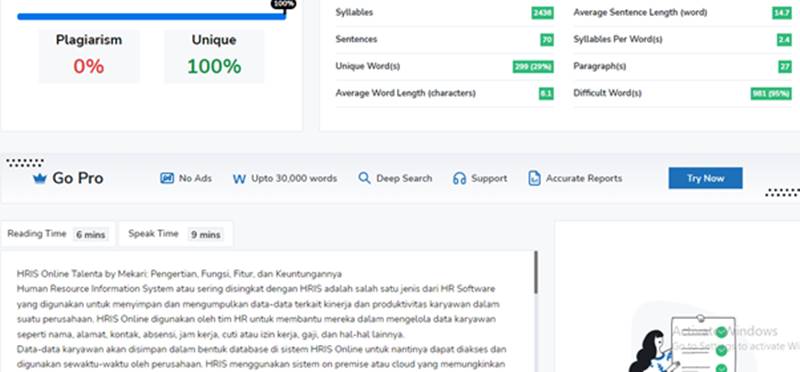Screen dimensions: 800x372
Task: Click the Try Now button
Action: (705, 178)
